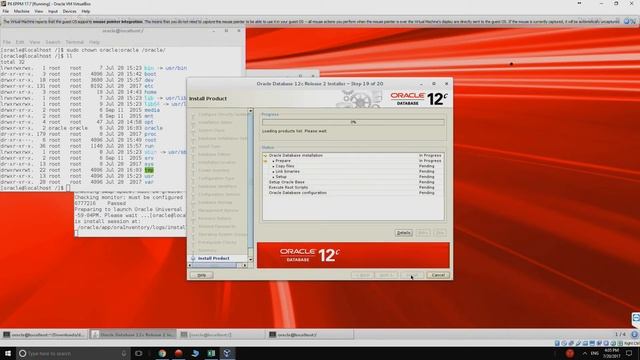Select the Oracle Database configuration row
640x360 pixels.
pos(353,193)
